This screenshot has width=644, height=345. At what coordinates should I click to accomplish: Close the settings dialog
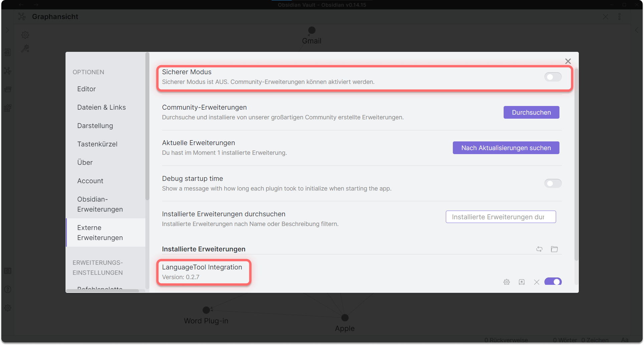(568, 61)
